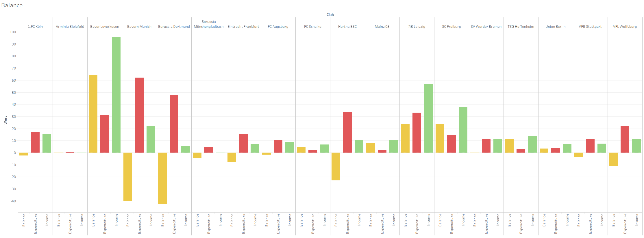Click the Bayern Munich negative Balance bar

click(x=128, y=177)
